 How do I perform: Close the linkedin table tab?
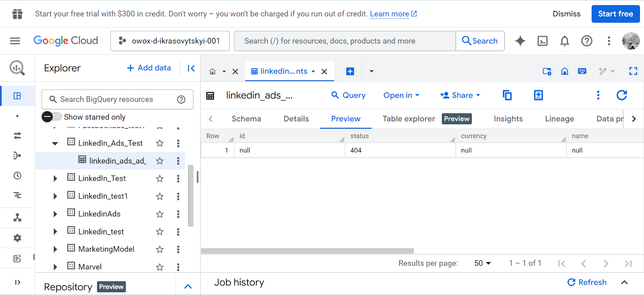[x=324, y=72]
